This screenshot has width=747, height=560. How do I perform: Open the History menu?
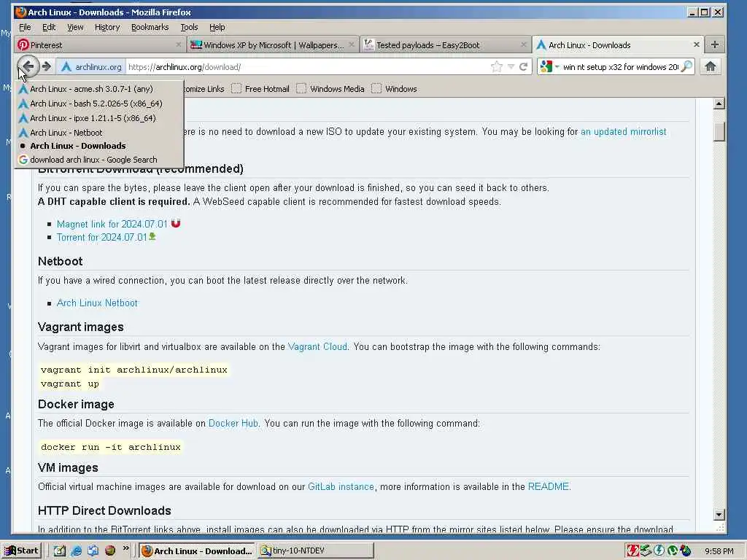107,27
